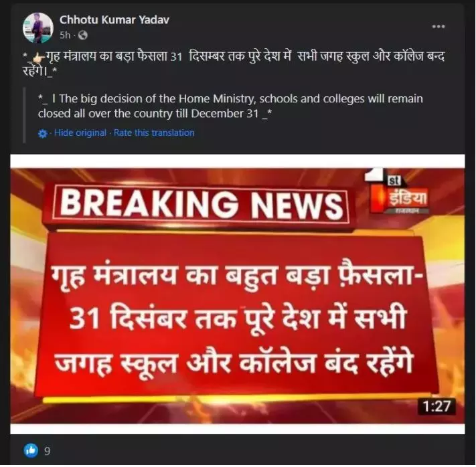Open the translation settings gear icon
The height and width of the screenshot is (467, 476).
(x=42, y=134)
